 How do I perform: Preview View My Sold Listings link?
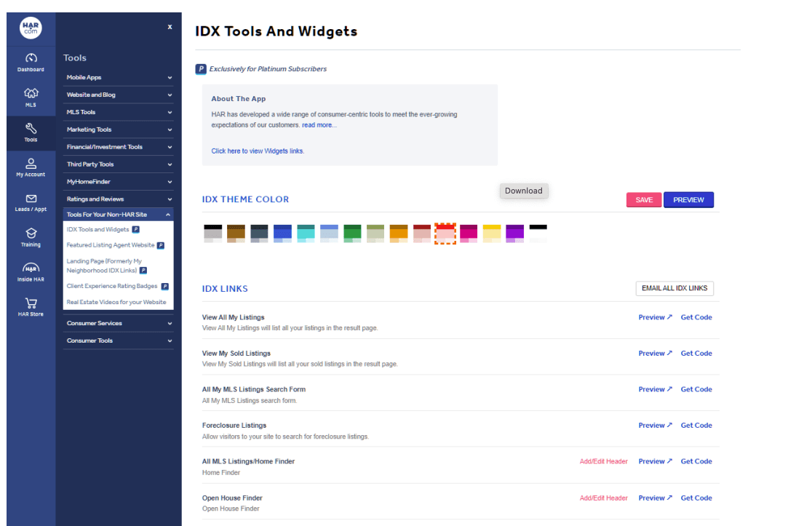(655, 354)
